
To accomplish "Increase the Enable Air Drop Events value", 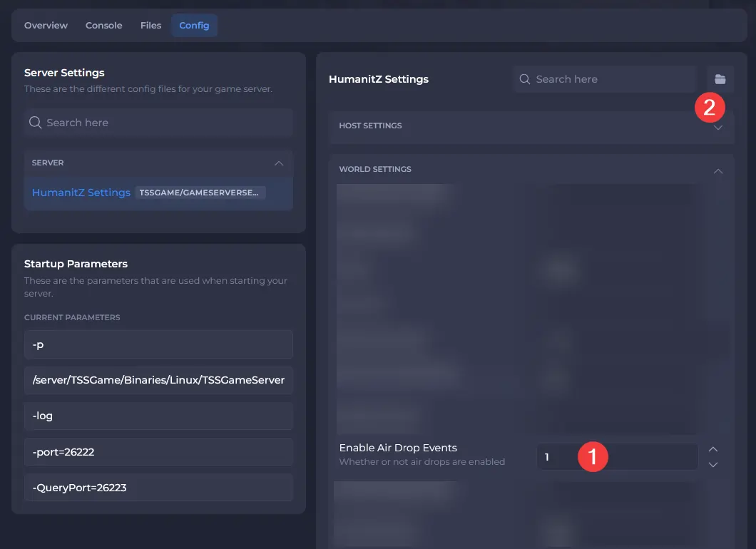I will pyautogui.click(x=713, y=448).
